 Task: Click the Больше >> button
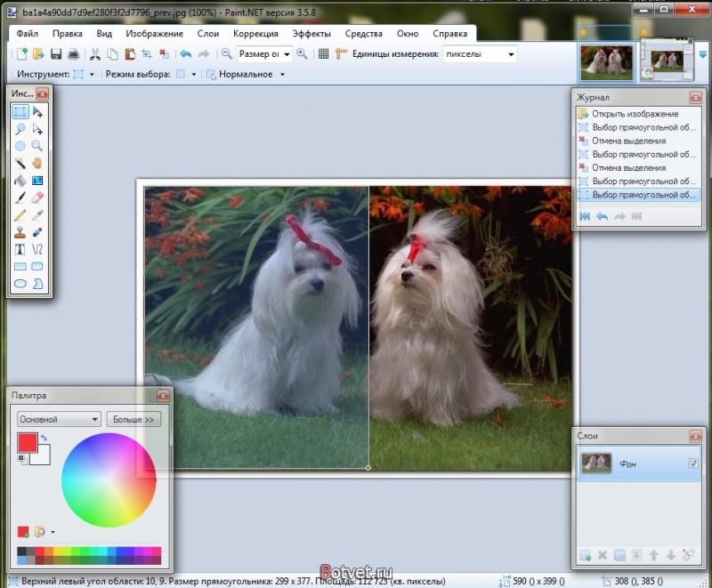(133, 419)
